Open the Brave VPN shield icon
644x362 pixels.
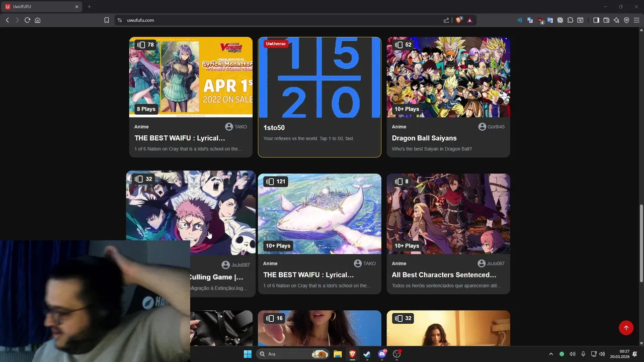pyautogui.click(x=626, y=20)
